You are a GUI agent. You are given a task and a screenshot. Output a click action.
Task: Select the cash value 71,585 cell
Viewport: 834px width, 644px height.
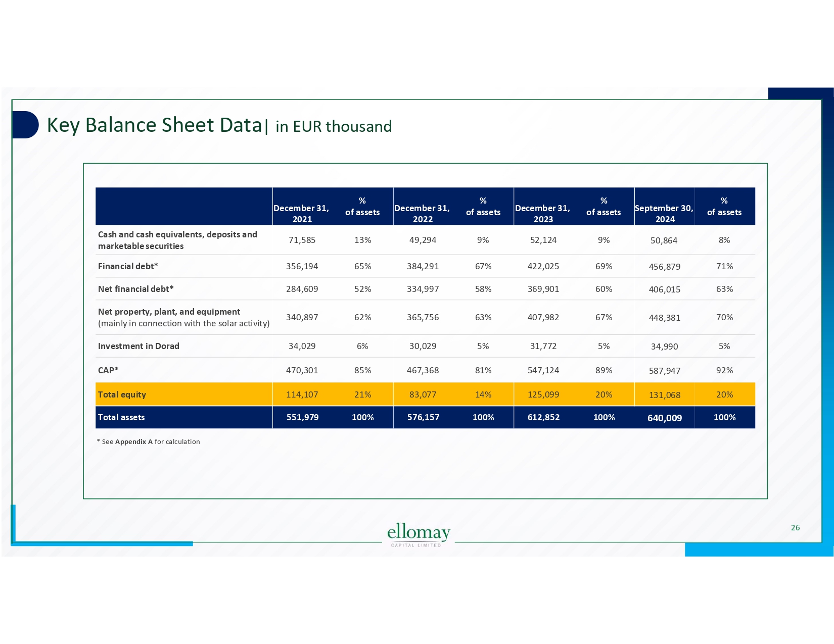(302, 240)
